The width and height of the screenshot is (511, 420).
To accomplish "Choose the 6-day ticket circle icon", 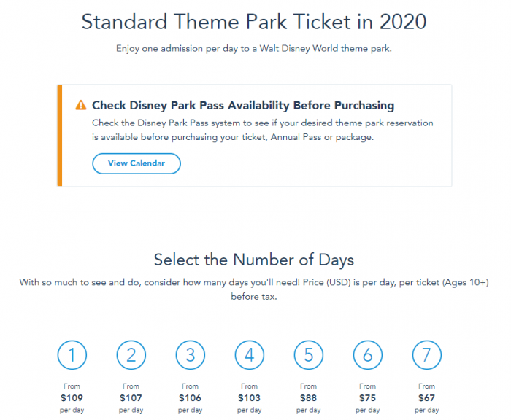I will (x=368, y=355).
